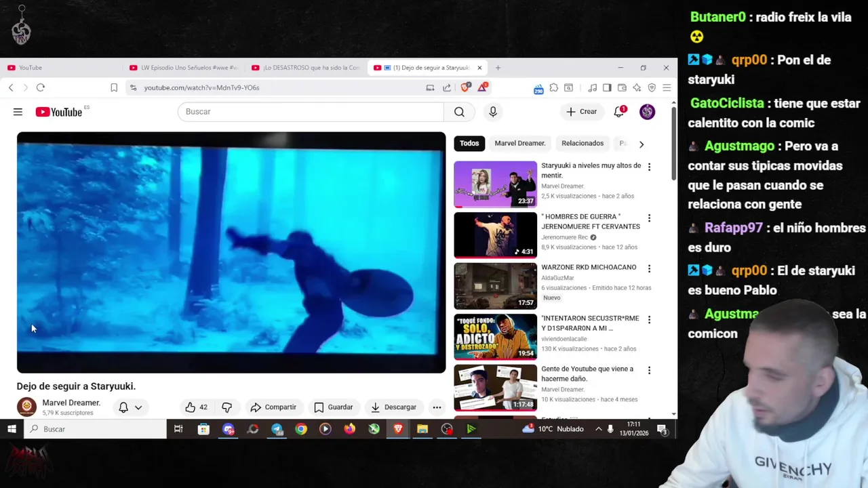
Task: Open the Windows Start menu
Action: 12,429
